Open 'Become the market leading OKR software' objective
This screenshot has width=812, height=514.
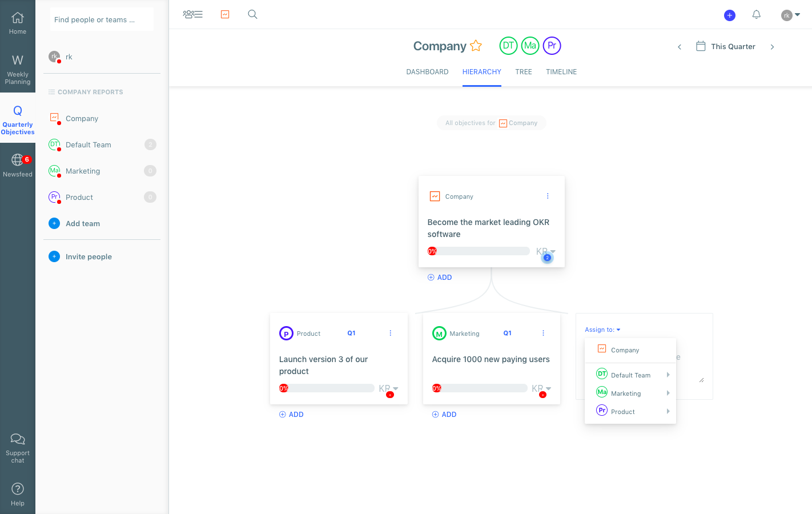488,228
